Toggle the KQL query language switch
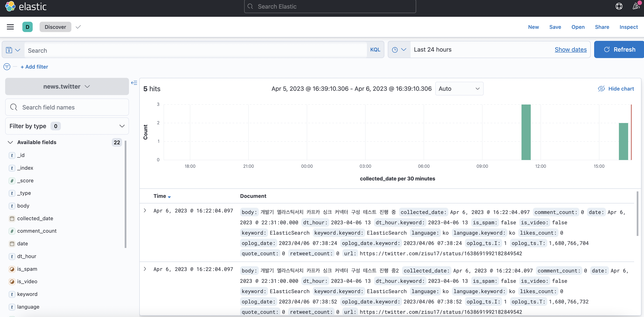Viewport: 644px width, 317px height. tap(375, 50)
